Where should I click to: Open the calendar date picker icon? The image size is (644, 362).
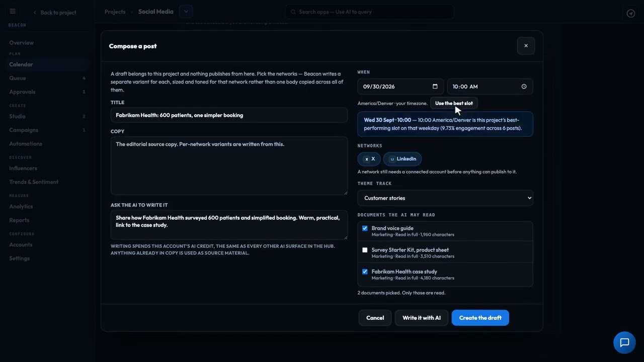[435, 86]
